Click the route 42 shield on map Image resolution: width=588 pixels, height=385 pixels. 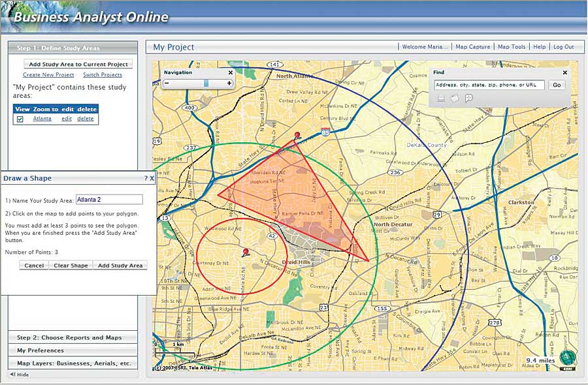point(272,236)
